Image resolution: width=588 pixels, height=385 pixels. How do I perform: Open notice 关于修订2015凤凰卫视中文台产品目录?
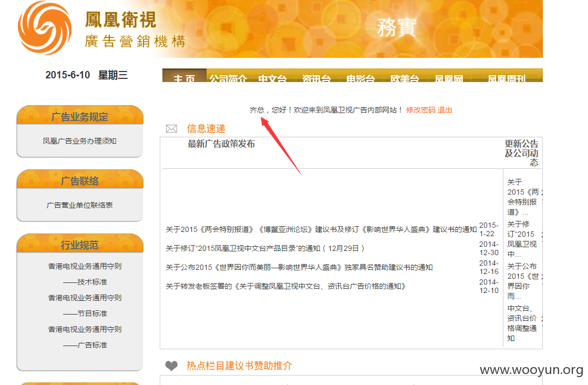(265, 248)
